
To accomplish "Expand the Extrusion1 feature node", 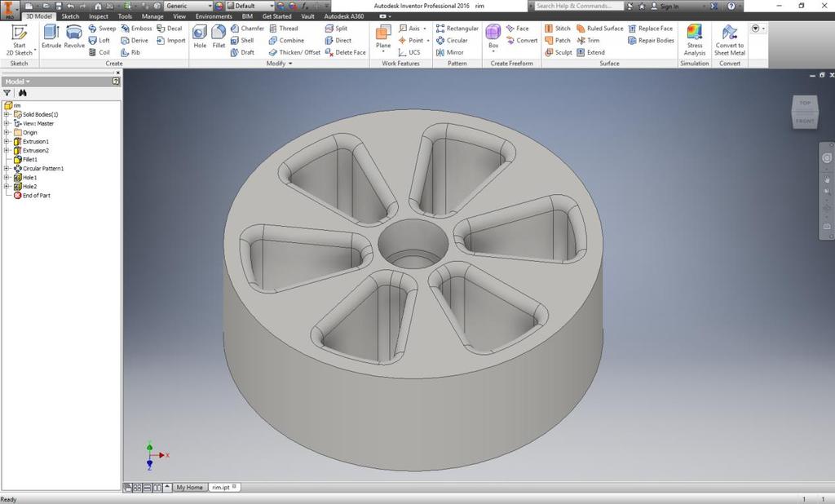I will pyautogui.click(x=7, y=142).
